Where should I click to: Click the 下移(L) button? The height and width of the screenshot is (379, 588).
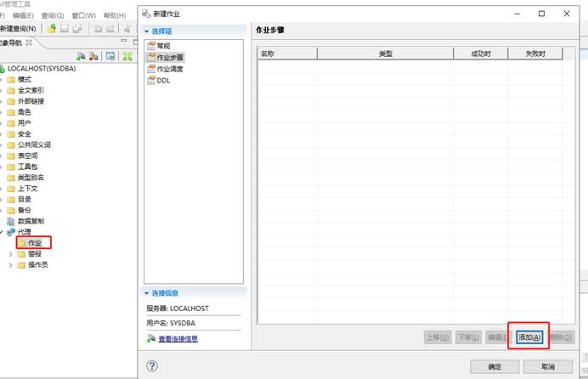pos(469,337)
